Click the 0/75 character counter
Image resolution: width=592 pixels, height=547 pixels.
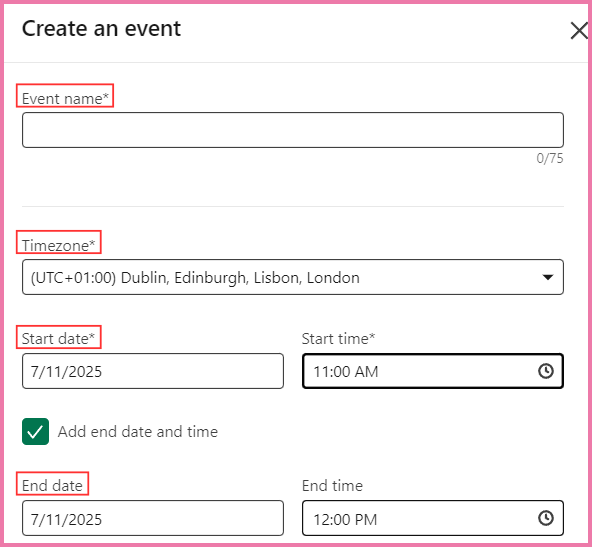pos(550,158)
